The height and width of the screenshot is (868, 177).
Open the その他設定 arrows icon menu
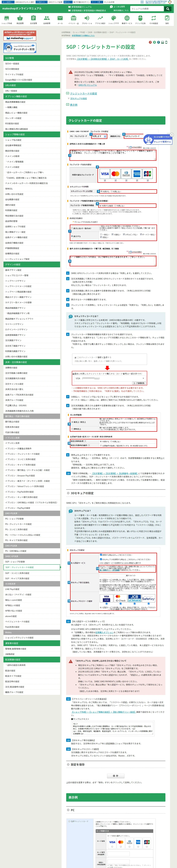[154, 20]
